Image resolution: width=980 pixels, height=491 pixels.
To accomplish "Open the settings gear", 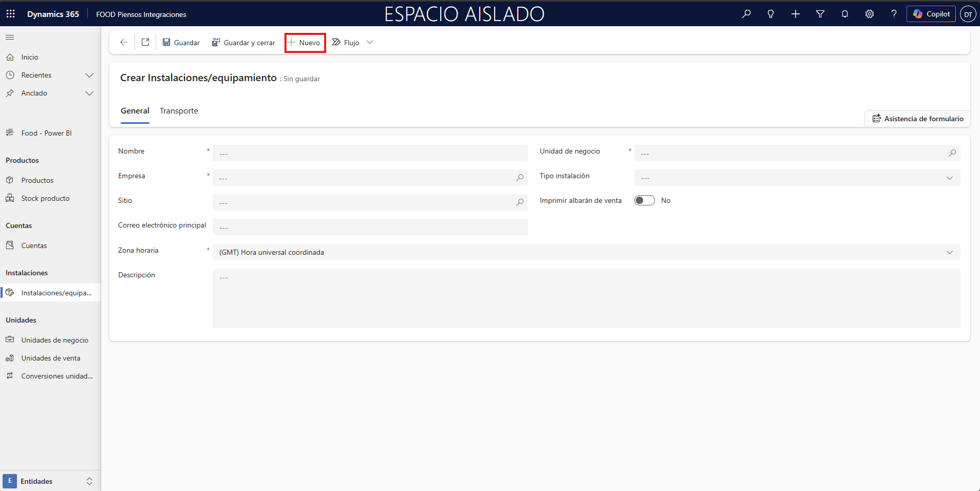I will [x=870, y=14].
